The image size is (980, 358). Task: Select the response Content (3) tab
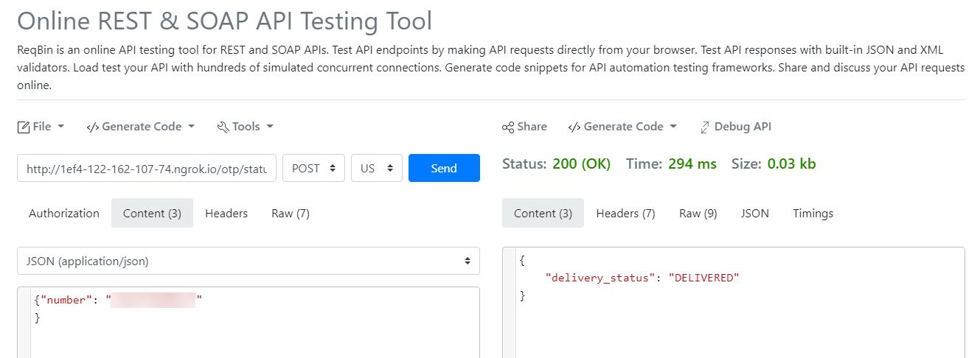tap(543, 213)
